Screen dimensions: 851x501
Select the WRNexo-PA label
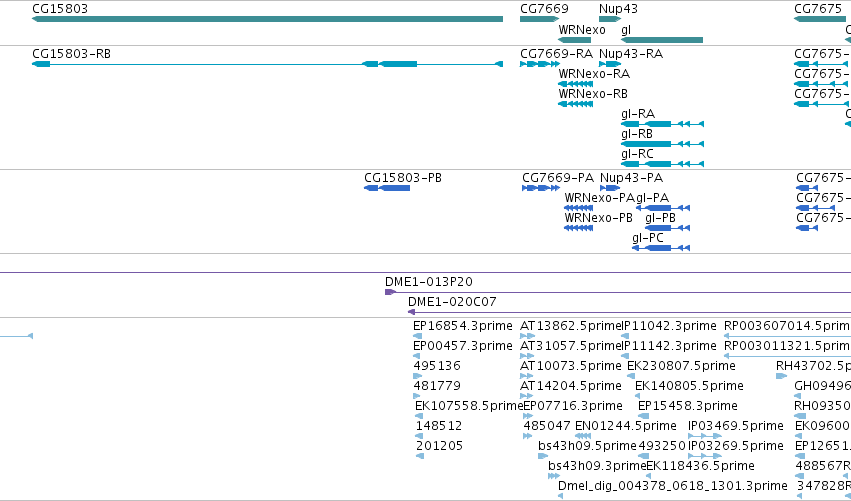tap(599, 198)
